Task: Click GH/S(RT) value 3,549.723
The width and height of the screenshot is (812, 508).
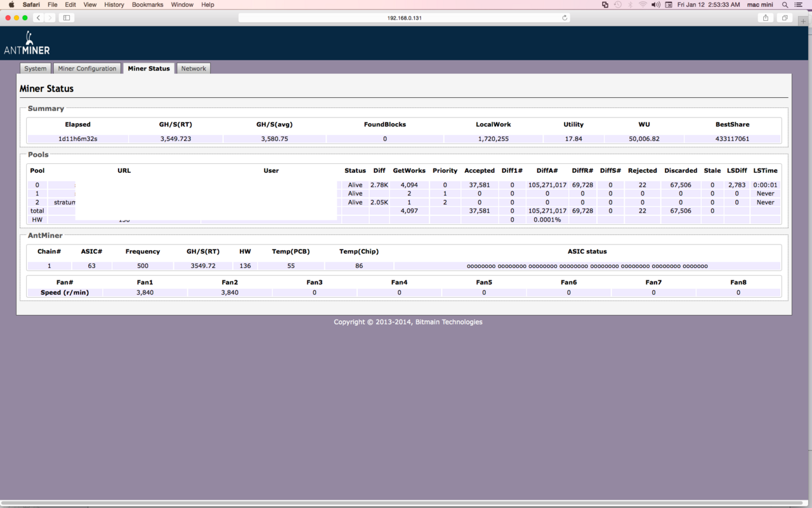Action: (x=176, y=138)
